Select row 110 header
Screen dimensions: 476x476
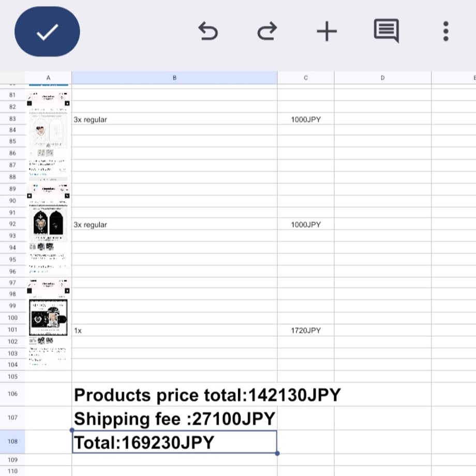[x=12, y=471]
